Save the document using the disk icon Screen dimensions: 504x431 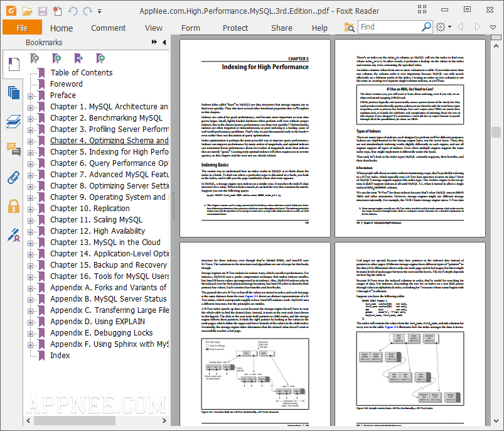[43, 11]
